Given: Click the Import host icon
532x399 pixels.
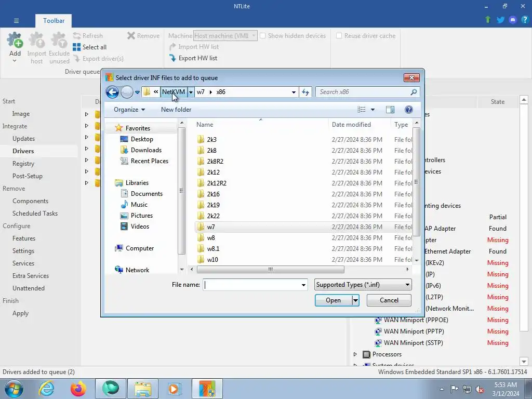Looking at the screenshot, I should pyautogui.click(x=37, y=40).
